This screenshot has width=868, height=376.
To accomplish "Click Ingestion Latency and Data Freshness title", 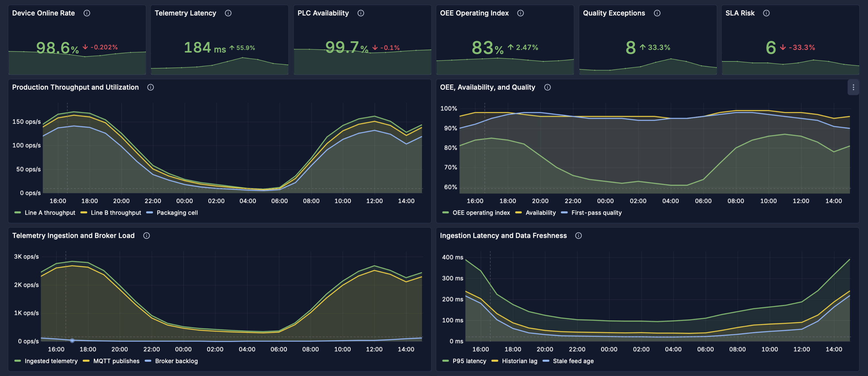I will [x=503, y=236].
